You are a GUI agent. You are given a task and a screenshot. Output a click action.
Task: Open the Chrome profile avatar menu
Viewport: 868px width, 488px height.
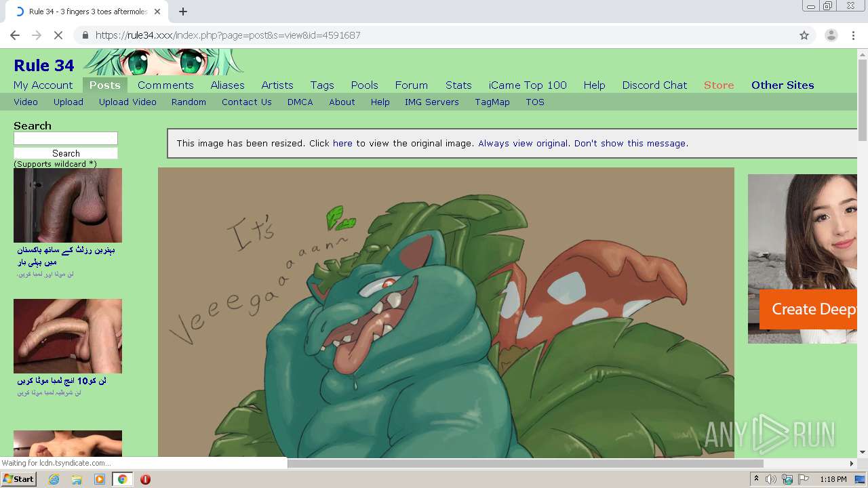831,35
